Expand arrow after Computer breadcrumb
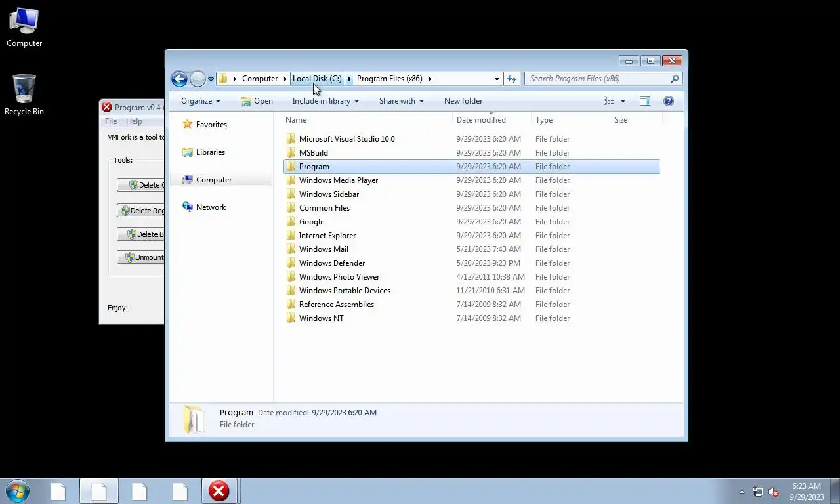Viewport: 840px width, 504px height. [x=285, y=79]
